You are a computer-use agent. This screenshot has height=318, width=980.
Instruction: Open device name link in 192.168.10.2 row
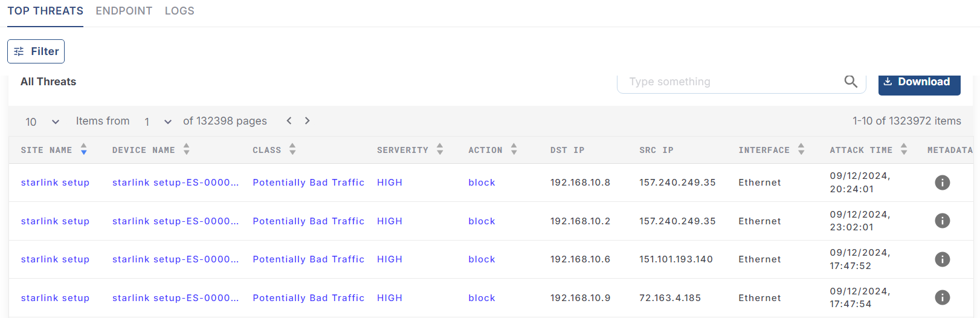(x=175, y=221)
